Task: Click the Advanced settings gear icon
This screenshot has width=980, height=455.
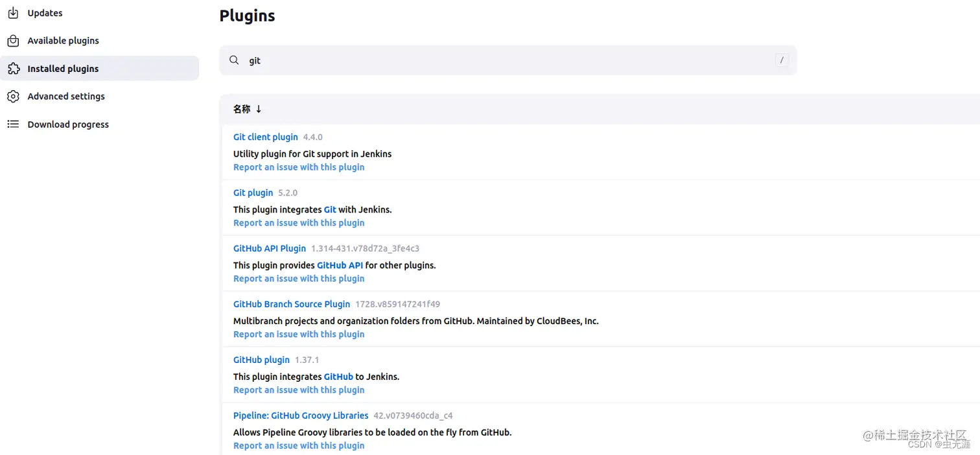Action: click(13, 97)
